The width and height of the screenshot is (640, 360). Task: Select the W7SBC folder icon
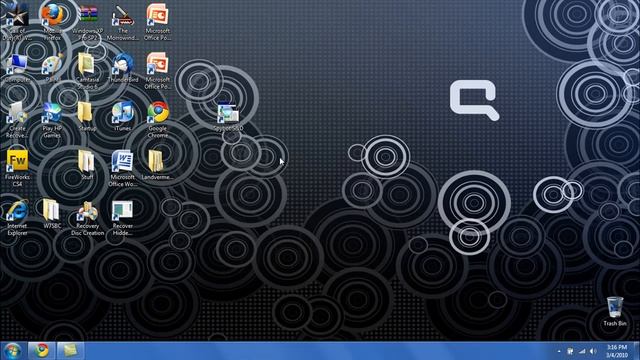(52, 211)
